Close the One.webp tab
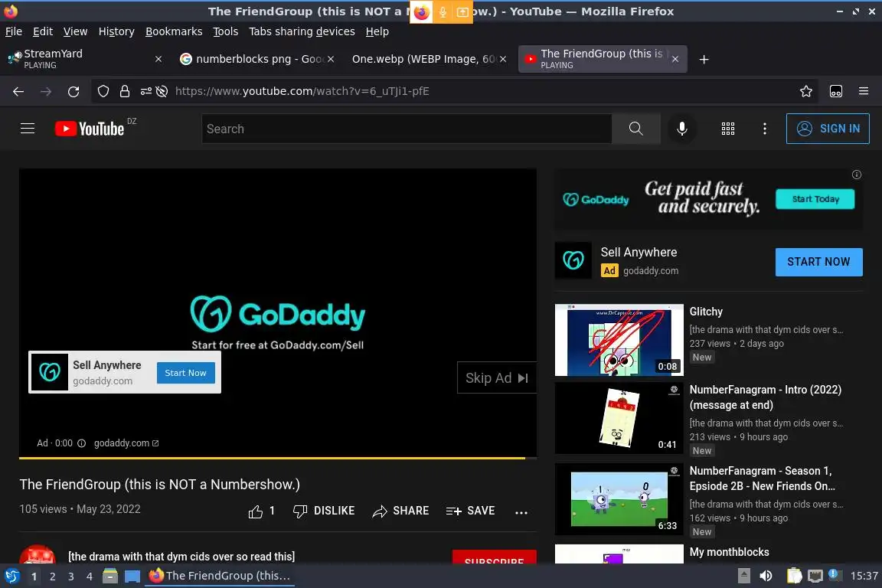 tap(503, 59)
